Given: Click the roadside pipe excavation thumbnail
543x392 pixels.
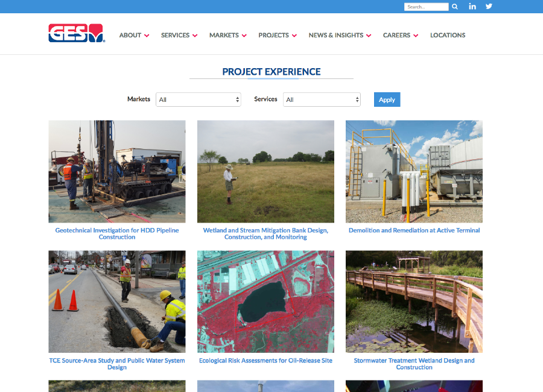Looking at the screenshot, I should tap(117, 302).
